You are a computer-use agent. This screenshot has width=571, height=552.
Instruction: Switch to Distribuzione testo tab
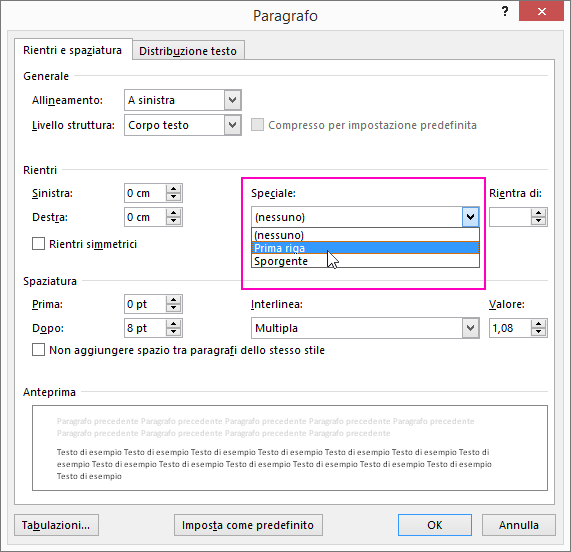pyautogui.click(x=188, y=51)
